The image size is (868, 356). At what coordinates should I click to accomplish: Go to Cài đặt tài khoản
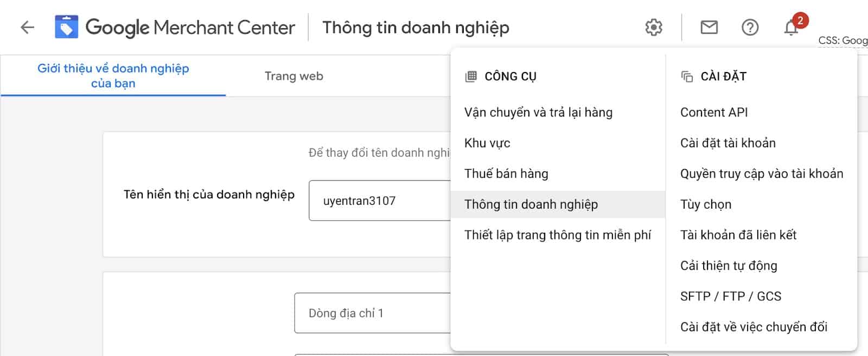[x=728, y=143]
